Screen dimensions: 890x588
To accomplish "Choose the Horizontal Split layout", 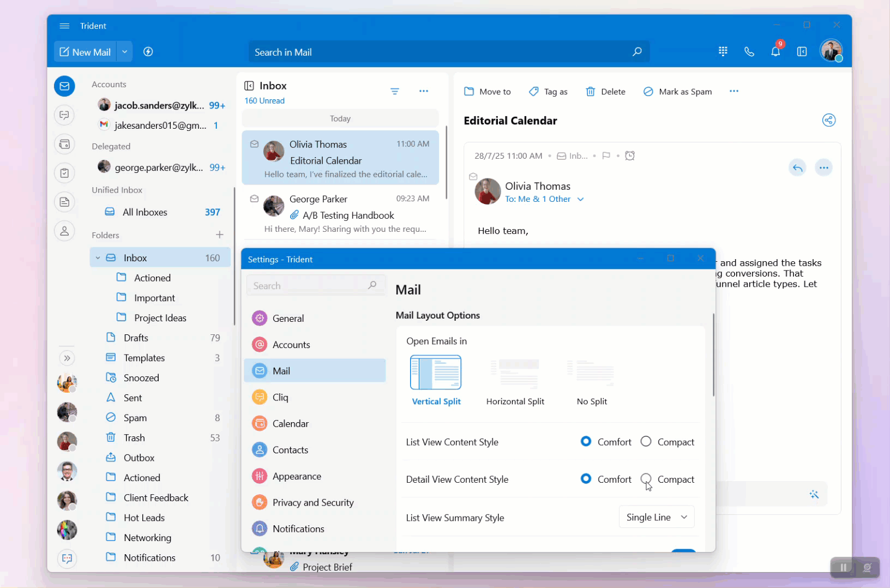I will click(515, 381).
